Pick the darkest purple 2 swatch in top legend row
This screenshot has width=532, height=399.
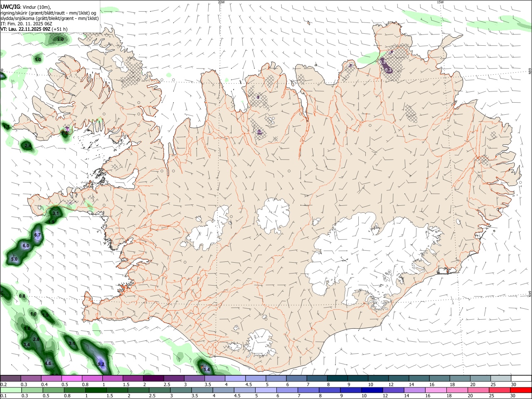coord(153,379)
